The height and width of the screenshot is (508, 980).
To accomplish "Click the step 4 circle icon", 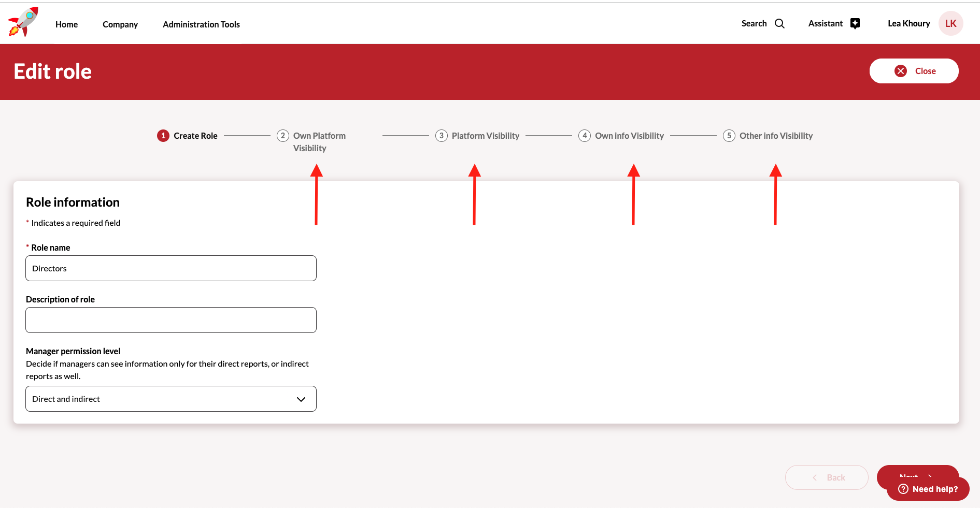I will [585, 136].
